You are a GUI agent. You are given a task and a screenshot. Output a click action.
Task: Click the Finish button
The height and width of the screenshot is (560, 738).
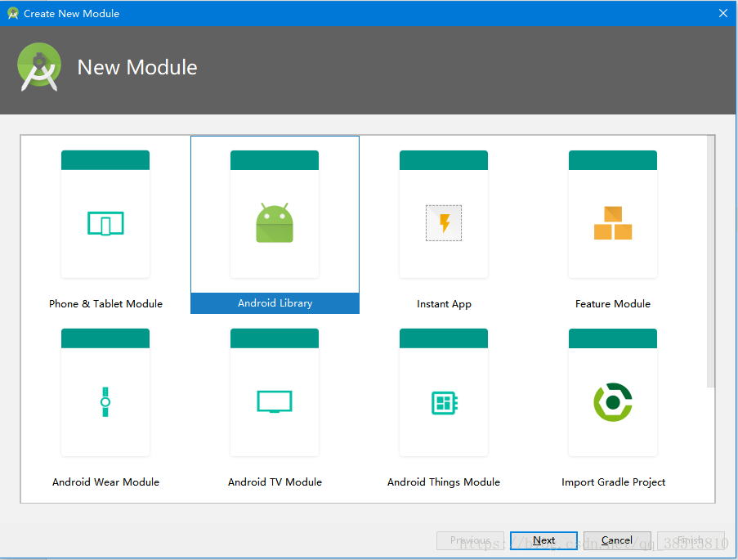(691, 540)
